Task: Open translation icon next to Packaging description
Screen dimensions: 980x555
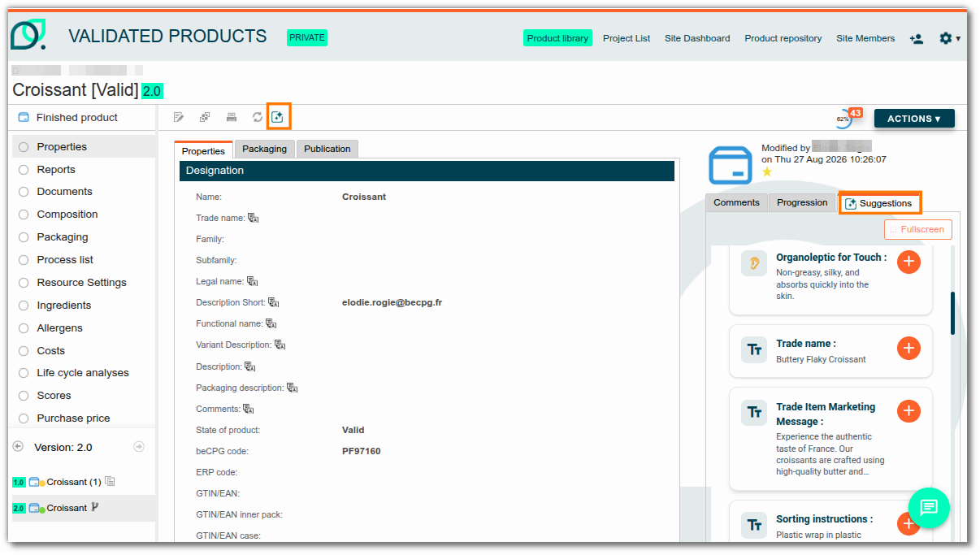Action: tap(293, 388)
